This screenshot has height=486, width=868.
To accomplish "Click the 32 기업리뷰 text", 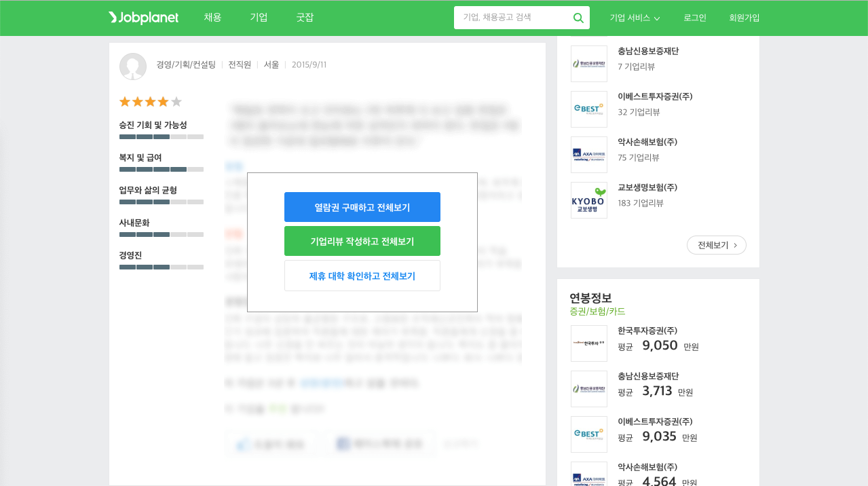I will (x=639, y=112).
